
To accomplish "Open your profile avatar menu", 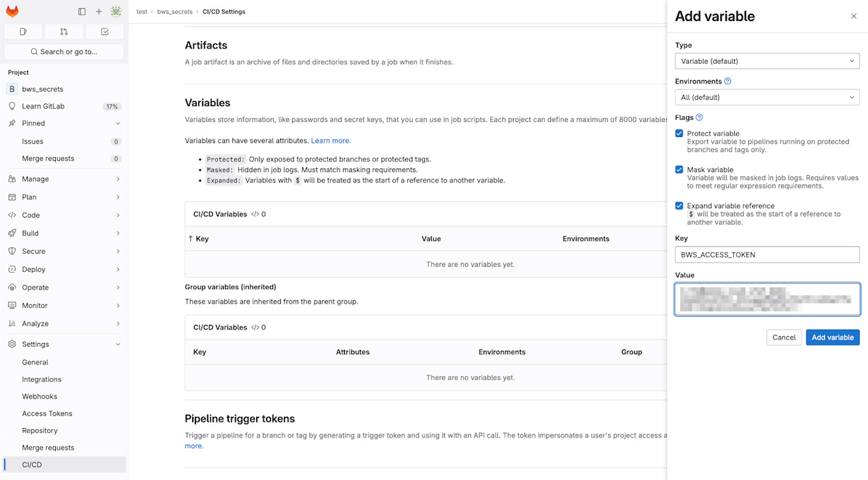I will point(116,11).
